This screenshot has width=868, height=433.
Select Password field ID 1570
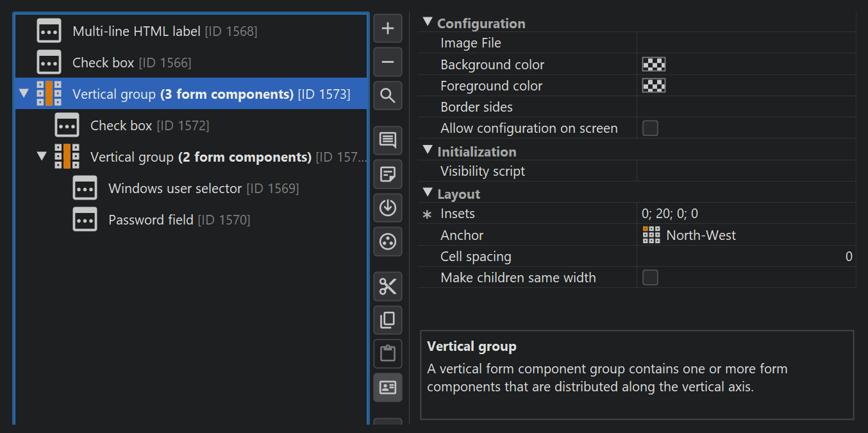(x=151, y=220)
